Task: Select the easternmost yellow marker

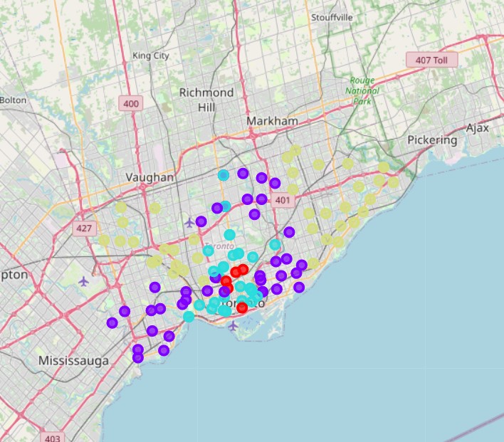Action: (393, 182)
